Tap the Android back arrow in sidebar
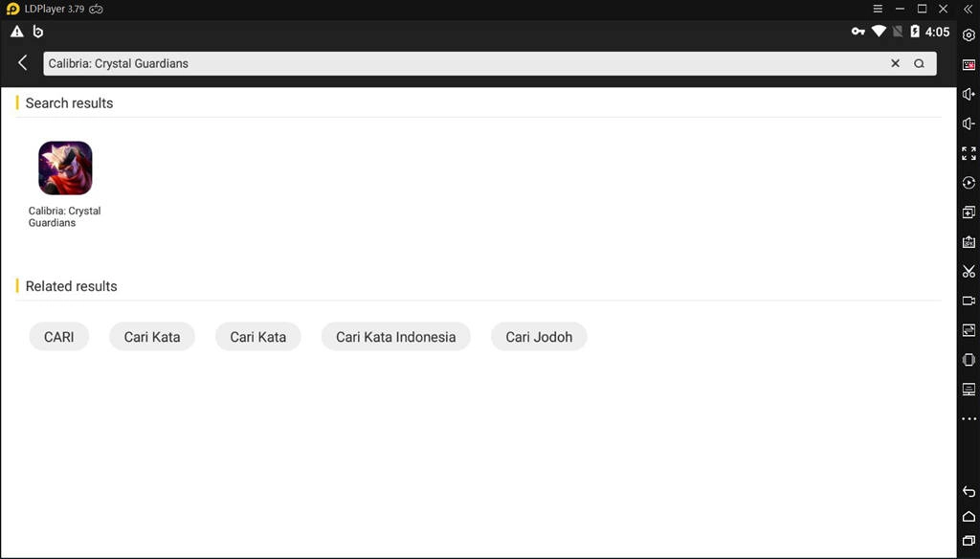This screenshot has width=980, height=559. tap(969, 491)
